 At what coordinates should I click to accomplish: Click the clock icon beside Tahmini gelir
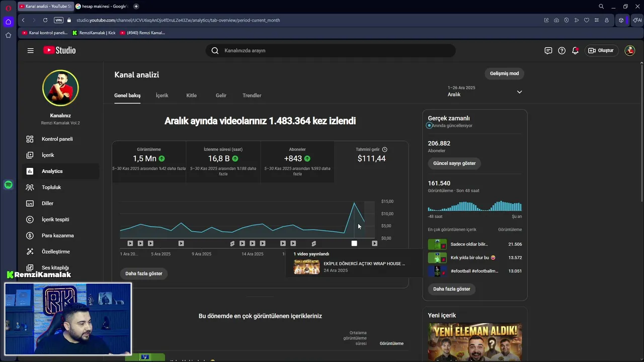[385, 149]
